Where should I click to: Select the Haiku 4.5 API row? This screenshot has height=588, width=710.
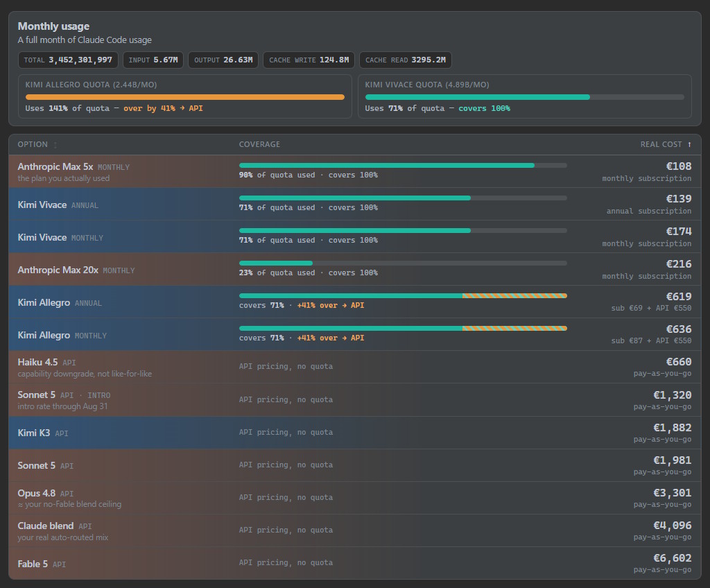coord(354,367)
